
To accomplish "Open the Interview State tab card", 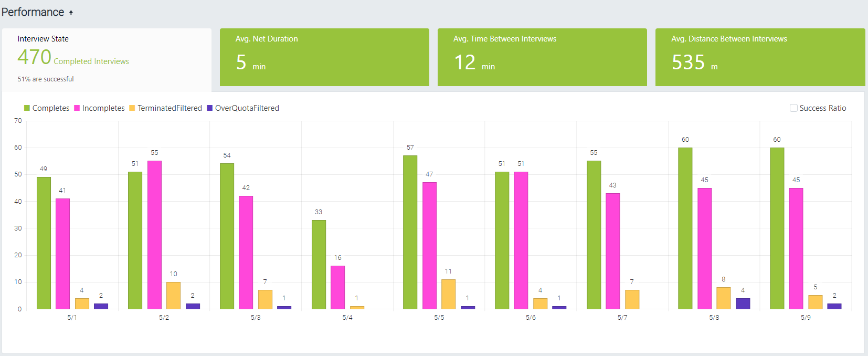I will (x=107, y=58).
